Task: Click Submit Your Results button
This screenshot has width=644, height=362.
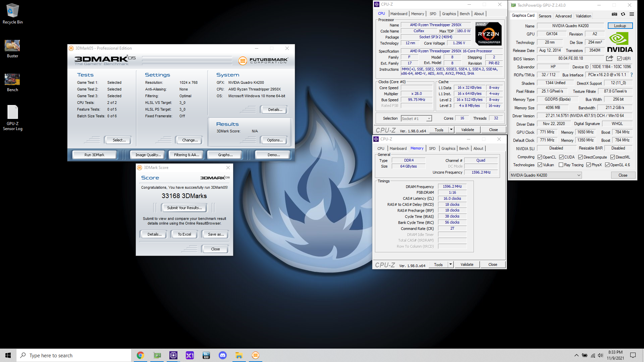Action: coord(184,208)
